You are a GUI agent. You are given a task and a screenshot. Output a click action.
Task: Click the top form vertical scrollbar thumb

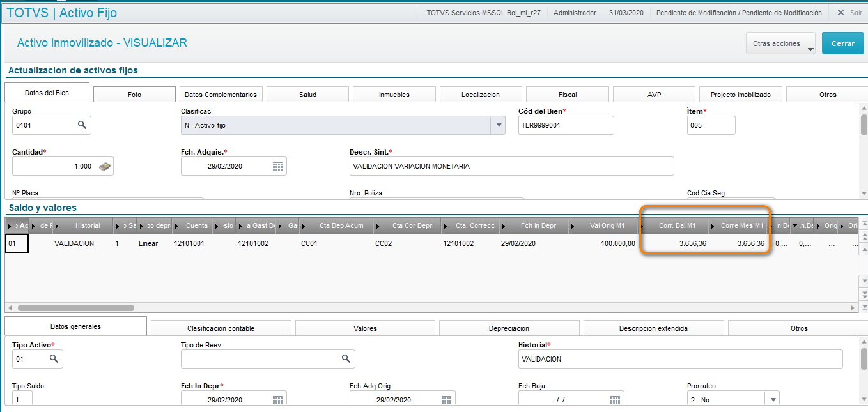(x=864, y=125)
